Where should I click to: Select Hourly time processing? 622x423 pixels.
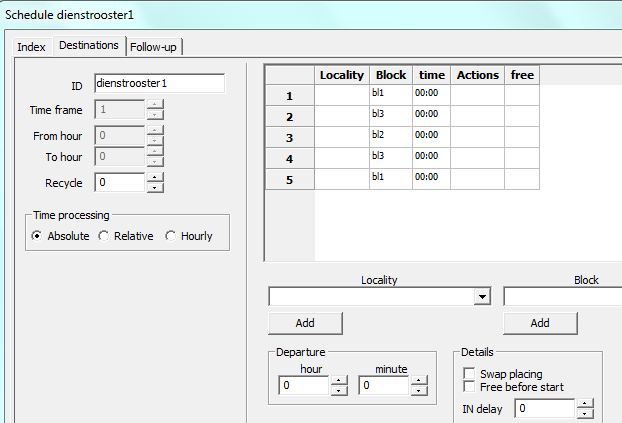pos(170,236)
